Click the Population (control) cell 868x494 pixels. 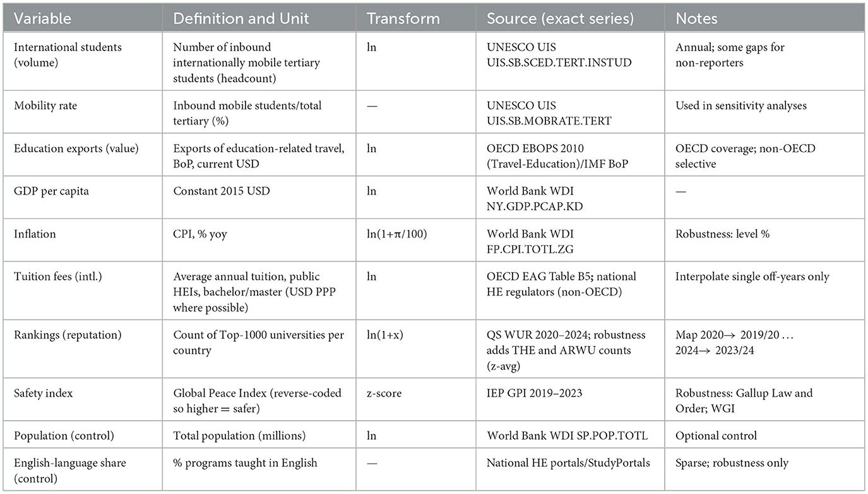pos(63,436)
